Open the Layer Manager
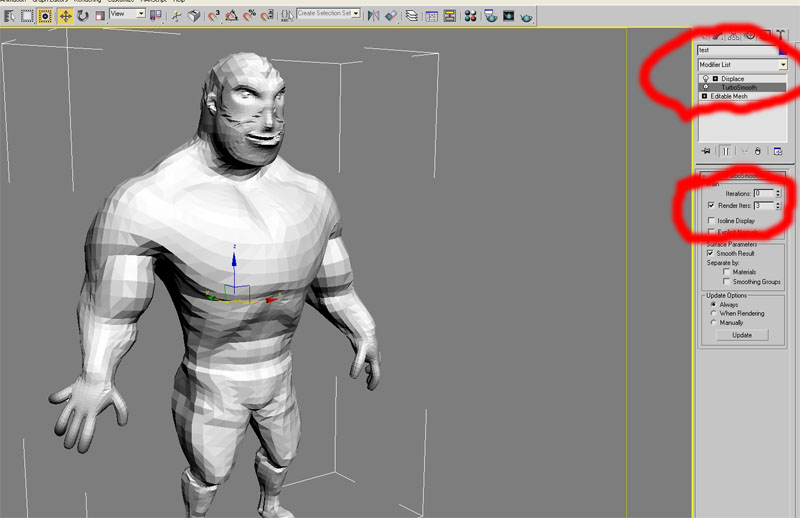Viewport: 800px width, 518px height. 412,15
